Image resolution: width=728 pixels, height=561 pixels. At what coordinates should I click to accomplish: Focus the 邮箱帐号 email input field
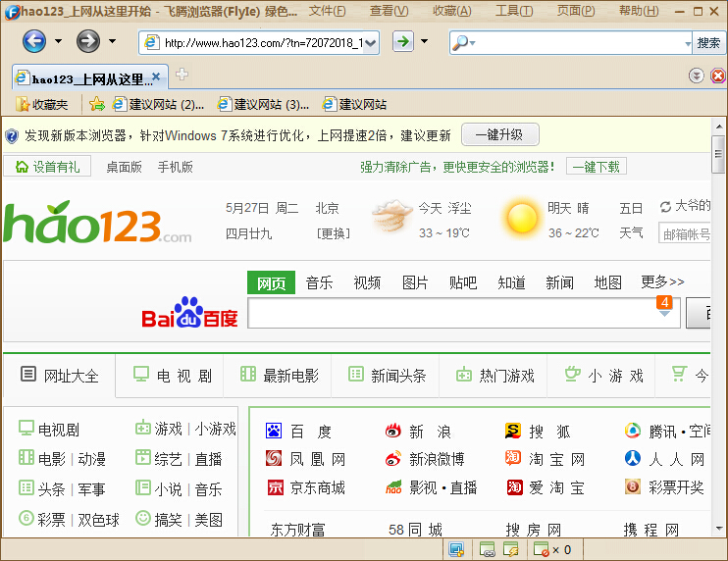click(685, 233)
